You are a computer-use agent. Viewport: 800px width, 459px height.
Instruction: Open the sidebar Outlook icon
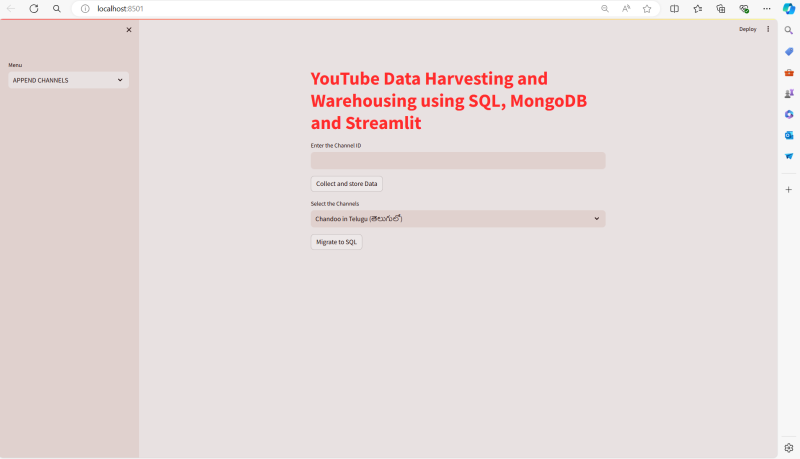789,135
